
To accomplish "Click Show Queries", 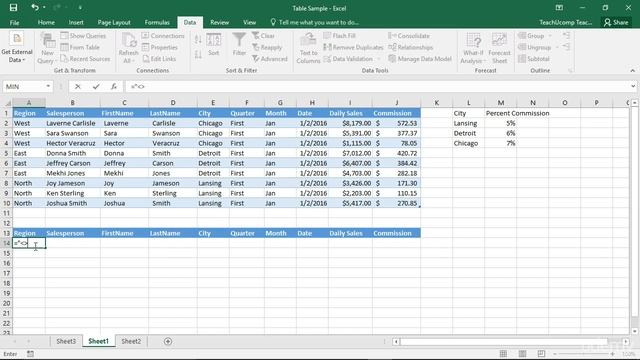I will pyautogui.click(x=83, y=36).
